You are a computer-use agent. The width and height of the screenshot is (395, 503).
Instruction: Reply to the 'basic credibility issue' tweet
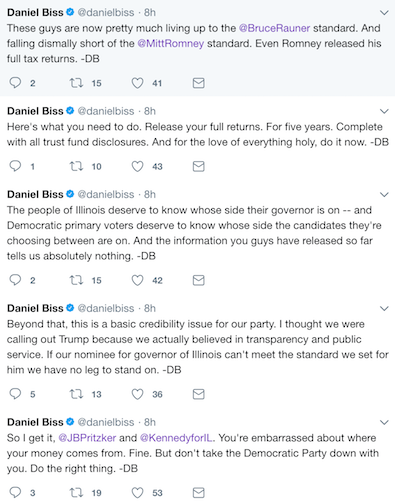pyautogui.click(x=15, y=394)
